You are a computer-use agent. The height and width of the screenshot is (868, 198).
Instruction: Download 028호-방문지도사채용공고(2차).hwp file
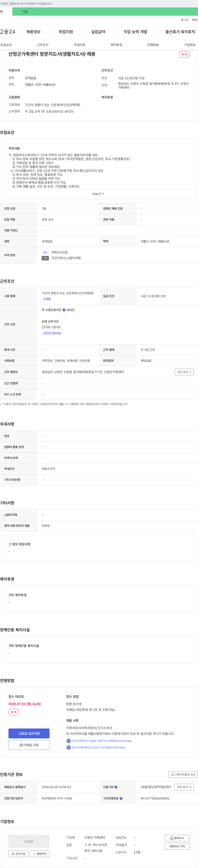pyautogui.click(x=101, y=741)
